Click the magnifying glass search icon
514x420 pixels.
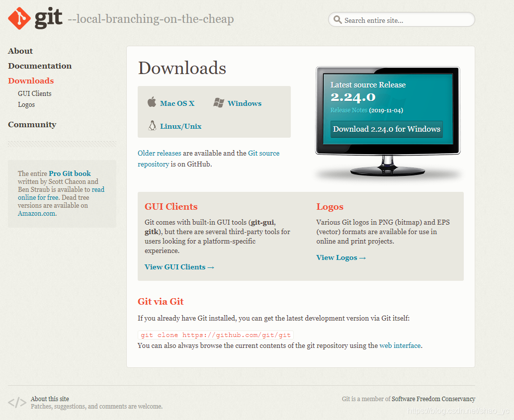coord(338,20)
